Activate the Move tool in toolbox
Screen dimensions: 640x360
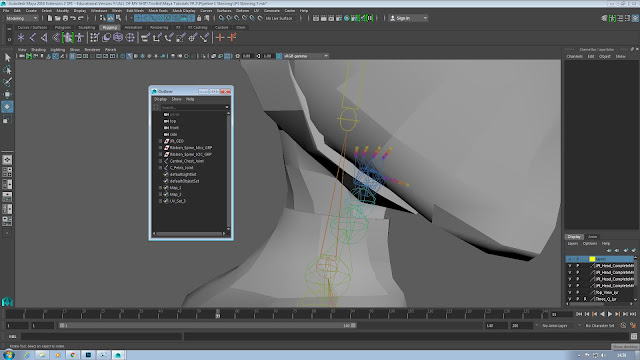(7, 94)
